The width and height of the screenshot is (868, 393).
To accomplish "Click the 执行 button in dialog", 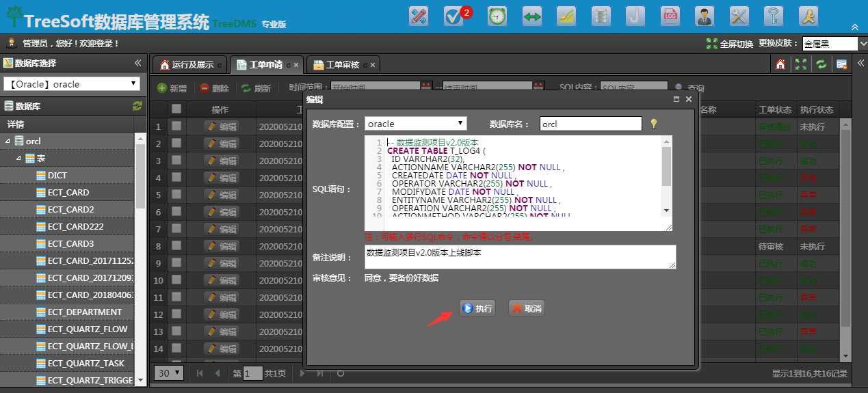I will coord(477,308).
